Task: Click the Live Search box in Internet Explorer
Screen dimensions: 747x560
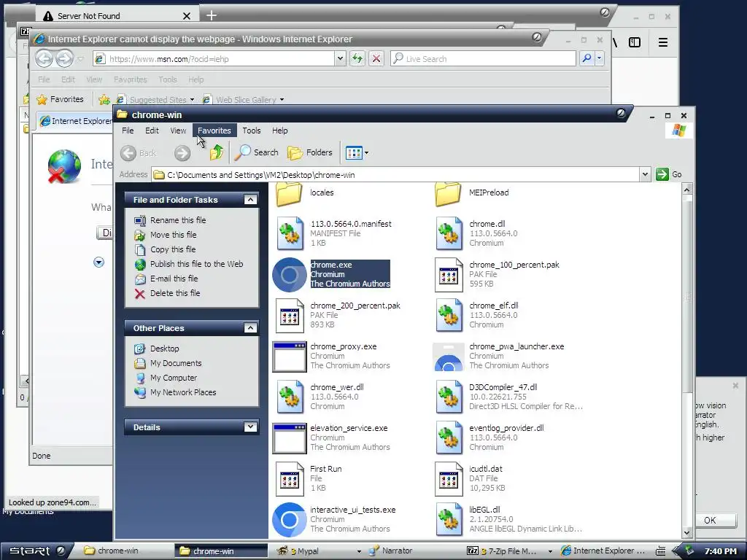Action: [x=483, y=59]
